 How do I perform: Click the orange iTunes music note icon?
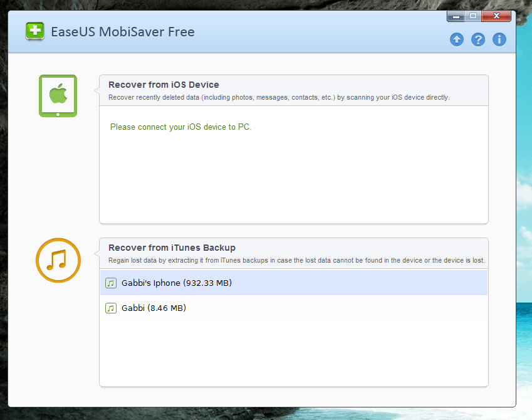[x=58, y=260]
